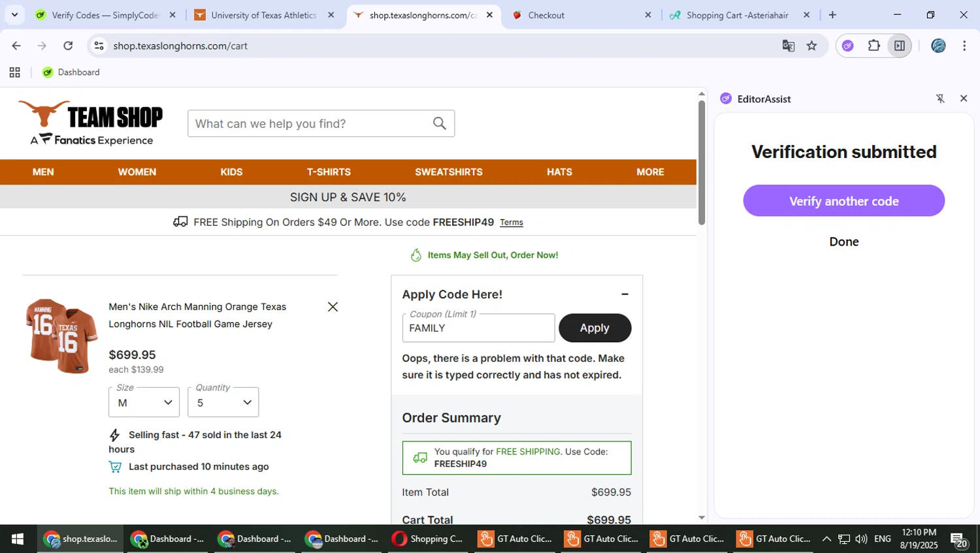Toggle the browser side panel icon
980x553 pixels.
[x=900, y=46]
